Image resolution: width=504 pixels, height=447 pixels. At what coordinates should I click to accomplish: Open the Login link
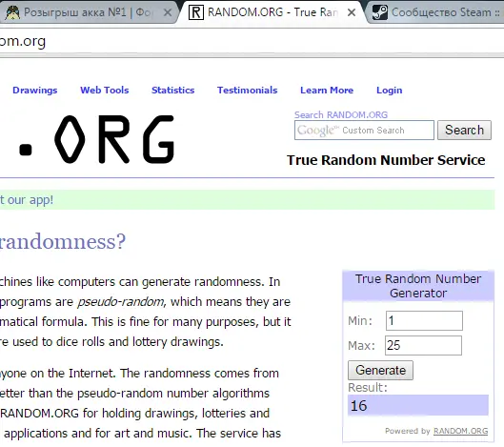click(390, 91)
